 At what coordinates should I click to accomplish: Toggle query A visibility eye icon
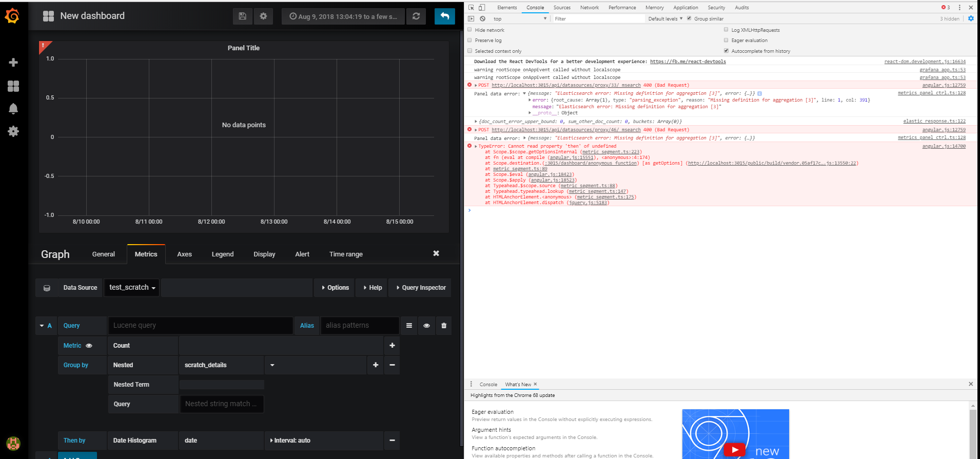[x=426, y=326]
